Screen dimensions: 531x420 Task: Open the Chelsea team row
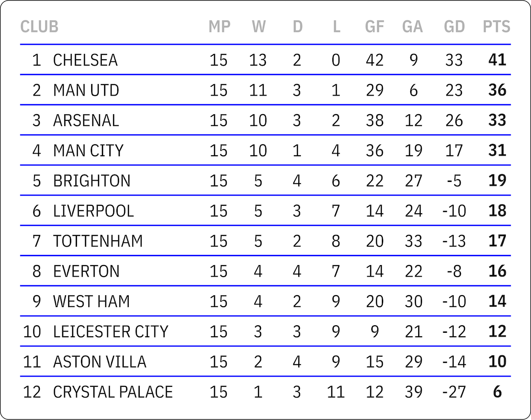[x=85, y=60]
